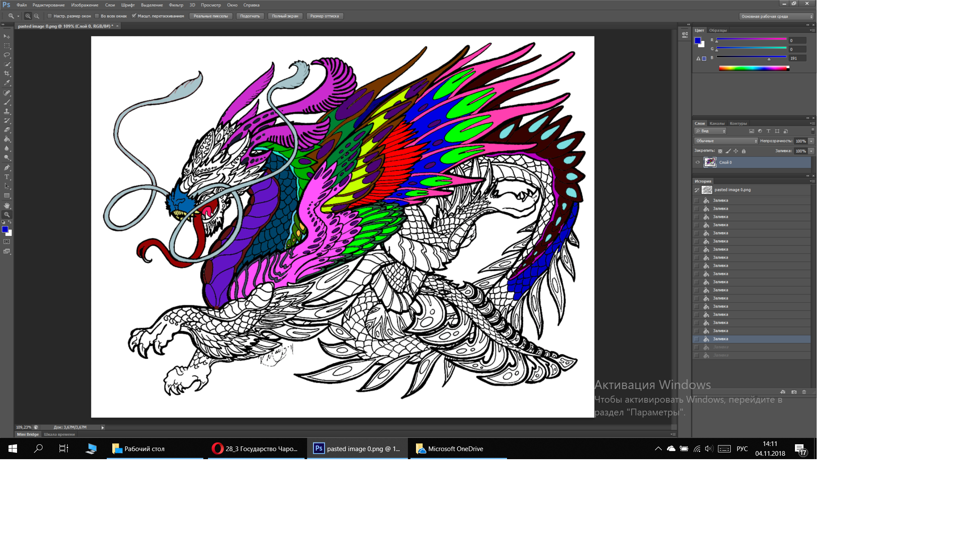980x551 pixels.
Task: Select the Quick Selection tool
Action: [7, 65]
